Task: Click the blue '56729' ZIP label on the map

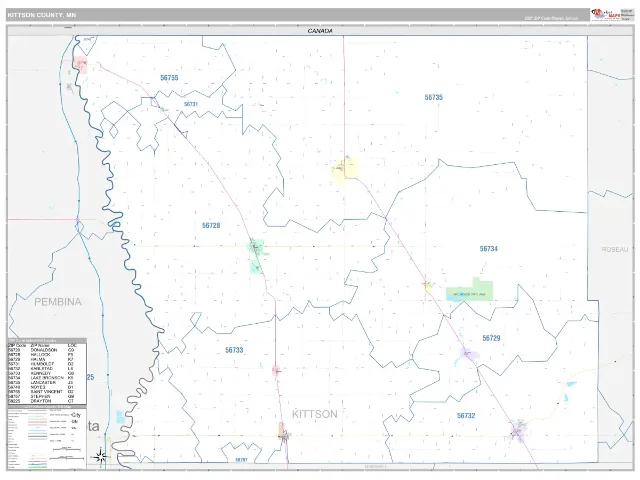Action: (491, 338)
